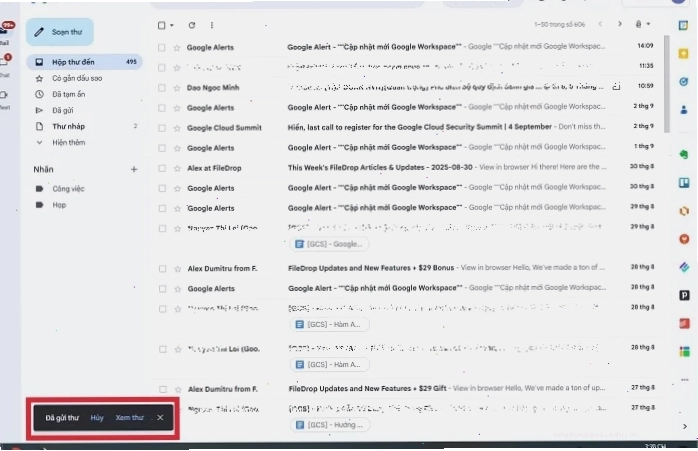The width and height of the screenshot is (698, 451).
Task: Select checkbox for 14:09 Google Alerts email
Action: click(x=162, y=48)
